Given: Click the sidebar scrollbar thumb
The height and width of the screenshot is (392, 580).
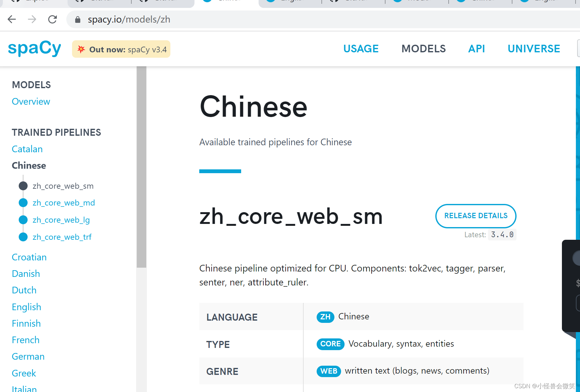Looking at the screenshot, I should [142, 167].
